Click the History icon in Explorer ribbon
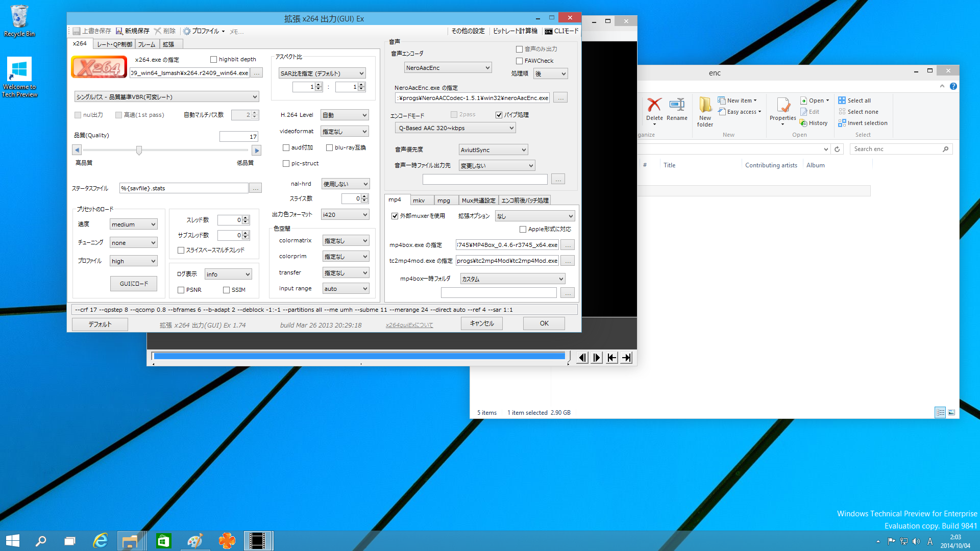 point(803,123)
